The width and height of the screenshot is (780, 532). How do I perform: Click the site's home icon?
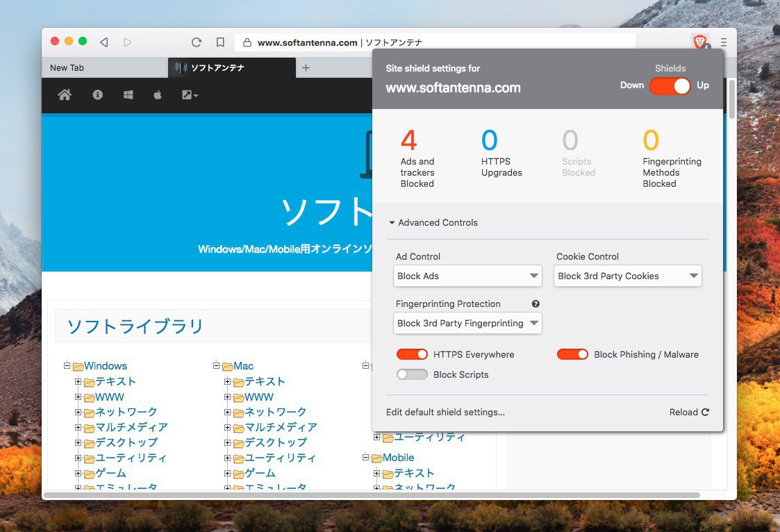[x=65, y=94]
